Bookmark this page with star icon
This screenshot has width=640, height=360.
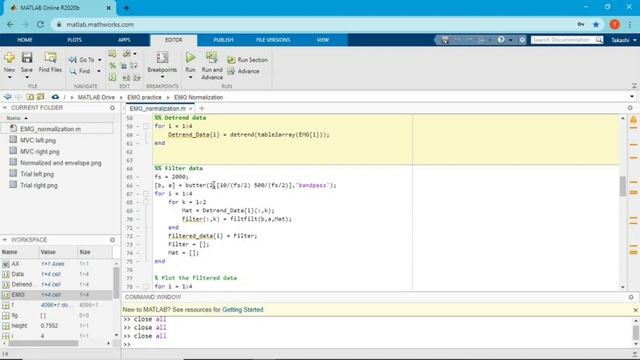[596, 24]
